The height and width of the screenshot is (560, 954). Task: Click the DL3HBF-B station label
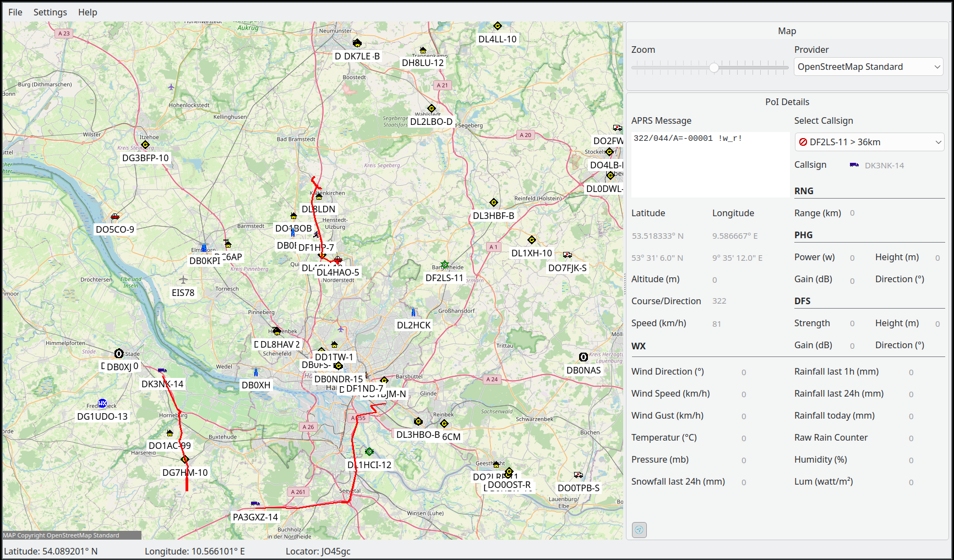click(493, 216)
